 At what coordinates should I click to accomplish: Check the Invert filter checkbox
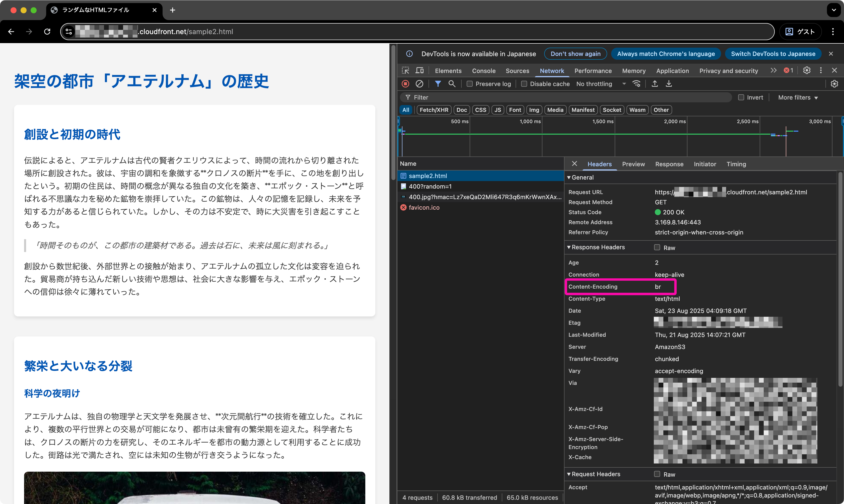pyautogui.click(x=741, y=97)
